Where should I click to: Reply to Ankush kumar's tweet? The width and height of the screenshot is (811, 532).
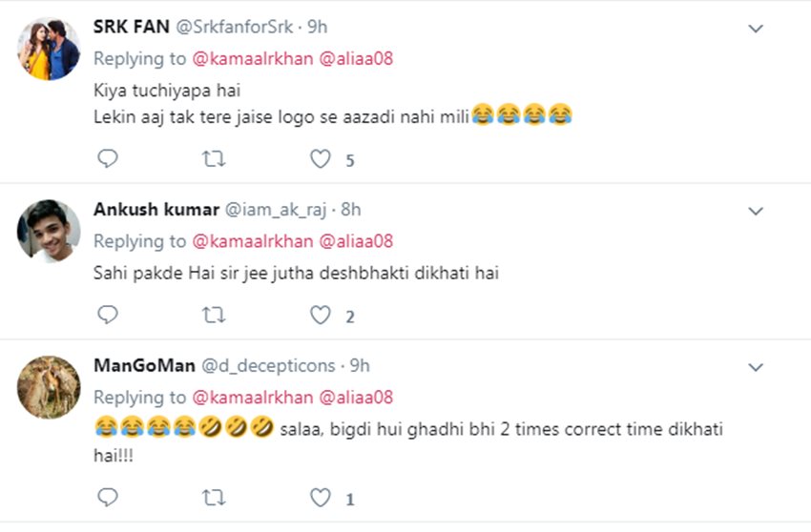click(x=108, y=315)
